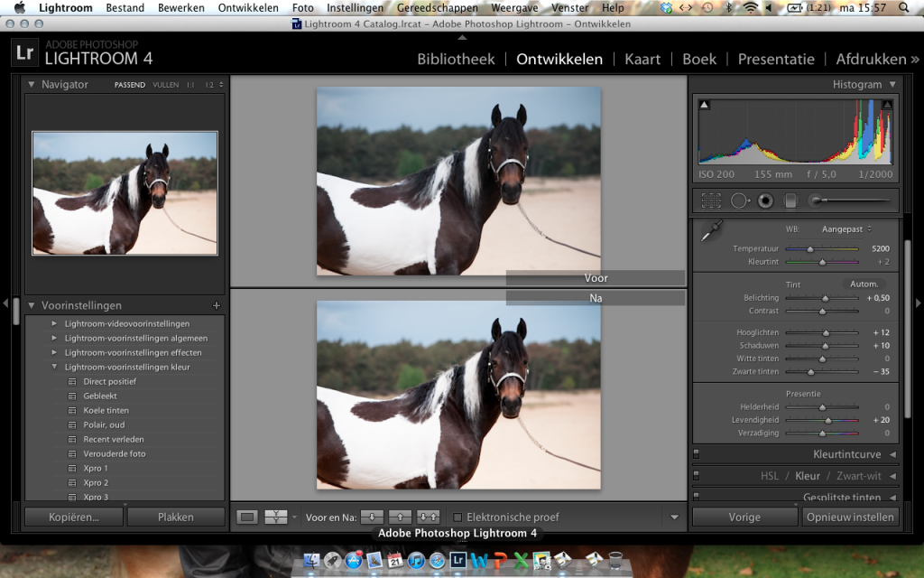924x578 pixels.
Task: Click the Opnieuw instellen button
Action: (850, 517)
